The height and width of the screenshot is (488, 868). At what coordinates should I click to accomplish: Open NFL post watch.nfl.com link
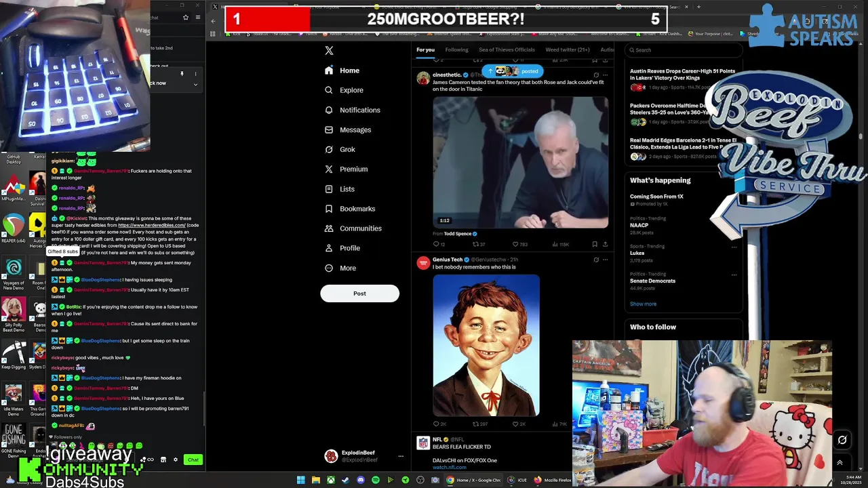pyautogui.click(x=449, y=467)
